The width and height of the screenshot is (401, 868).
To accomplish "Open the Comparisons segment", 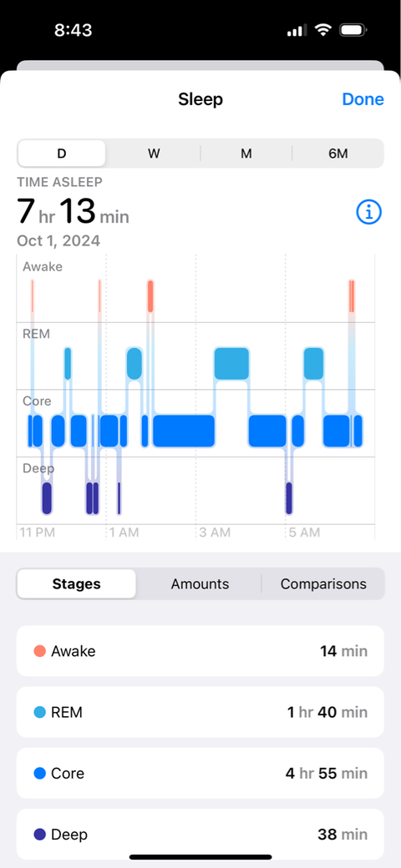I will pos(323,583).
